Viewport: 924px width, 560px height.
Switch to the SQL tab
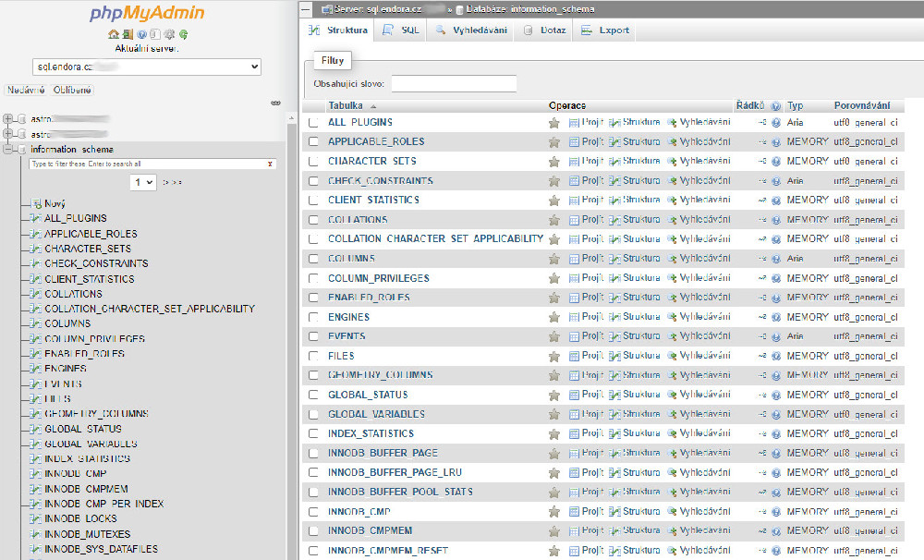[403, 30]
